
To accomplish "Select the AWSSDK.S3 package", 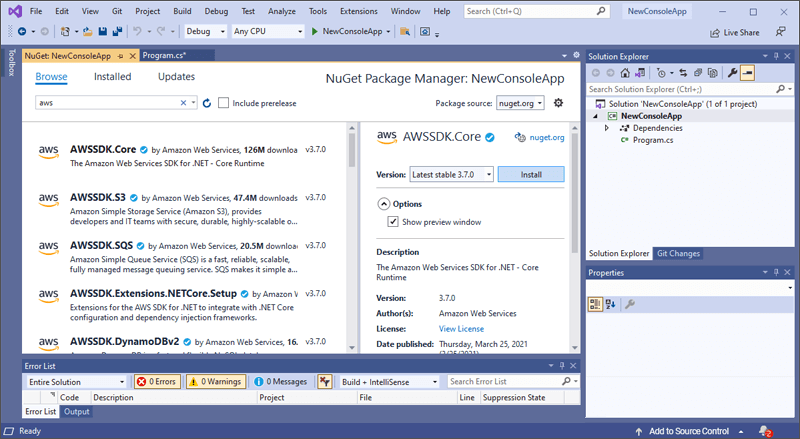I will 184,209.
